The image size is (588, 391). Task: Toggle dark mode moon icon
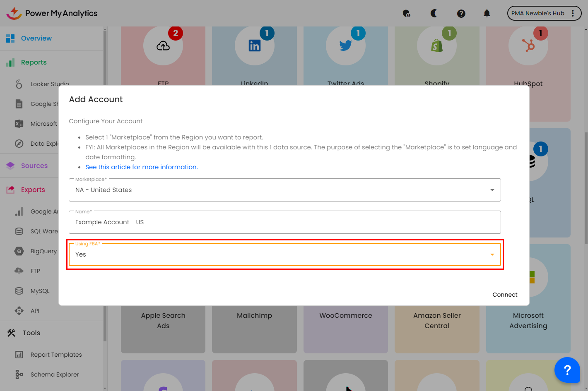(434, 13)
